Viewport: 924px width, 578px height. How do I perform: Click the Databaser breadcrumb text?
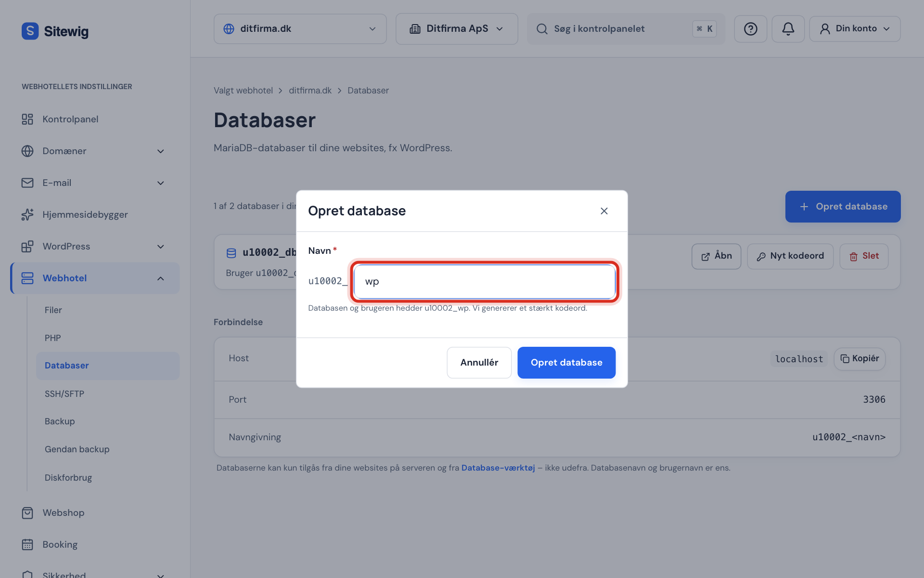pyautogui.click(x=368, y=91)
